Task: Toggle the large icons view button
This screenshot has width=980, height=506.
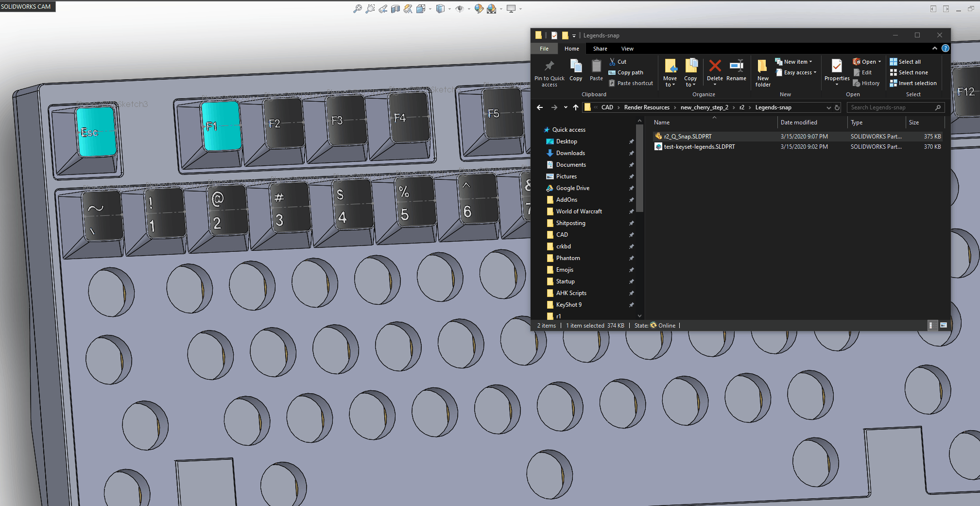Action: 943,325
